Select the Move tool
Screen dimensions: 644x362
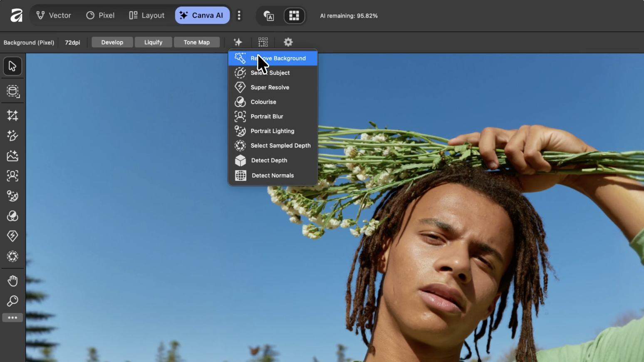tap(12, 66)
